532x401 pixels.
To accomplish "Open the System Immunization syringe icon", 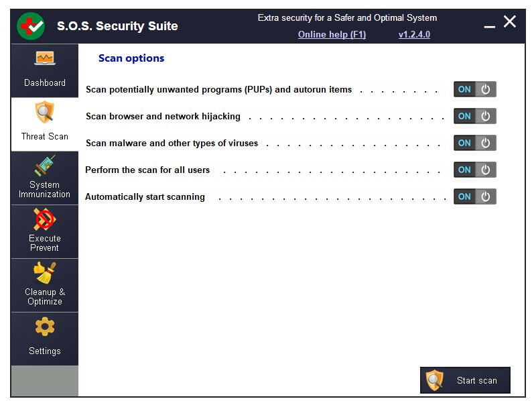I will [45, 165].
